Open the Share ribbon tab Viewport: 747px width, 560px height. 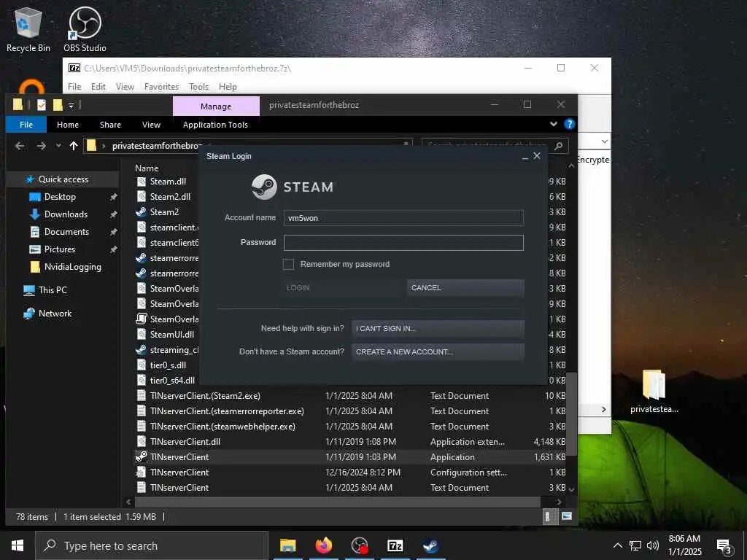[x=111, y=124]
